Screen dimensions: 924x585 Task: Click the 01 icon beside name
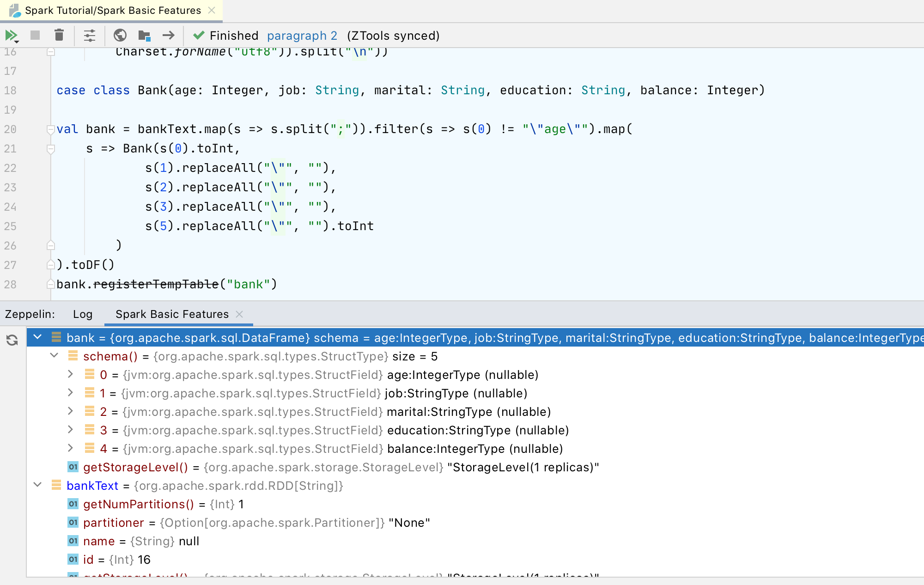click(x=73, y=541)
